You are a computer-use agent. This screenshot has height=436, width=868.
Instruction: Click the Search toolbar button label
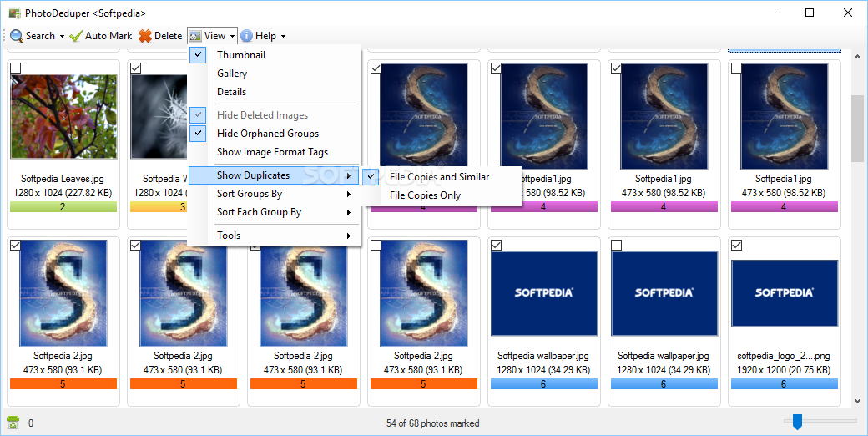[40, 36]
